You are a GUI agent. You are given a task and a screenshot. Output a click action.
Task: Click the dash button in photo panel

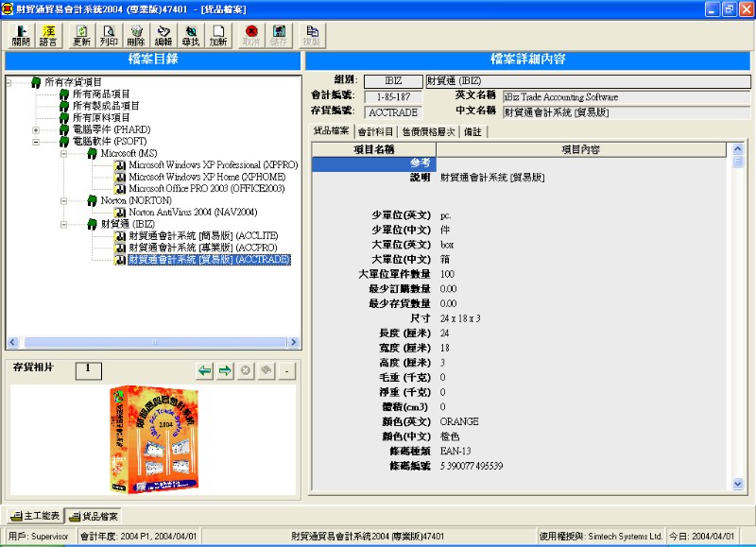point(287,370)
